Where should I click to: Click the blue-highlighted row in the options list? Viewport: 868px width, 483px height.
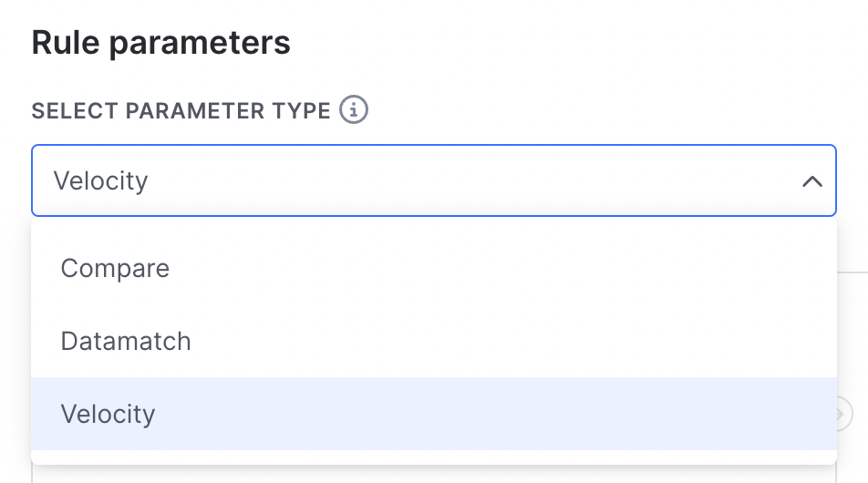pos(434,414)
